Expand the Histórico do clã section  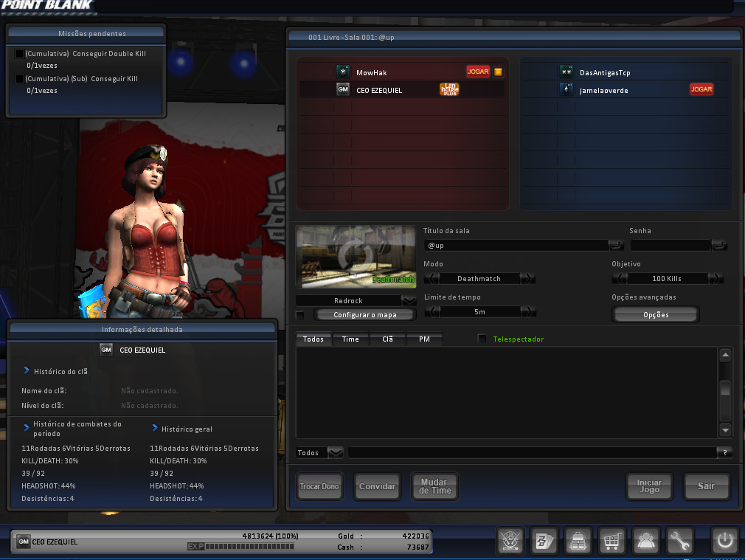pos(27,371)
